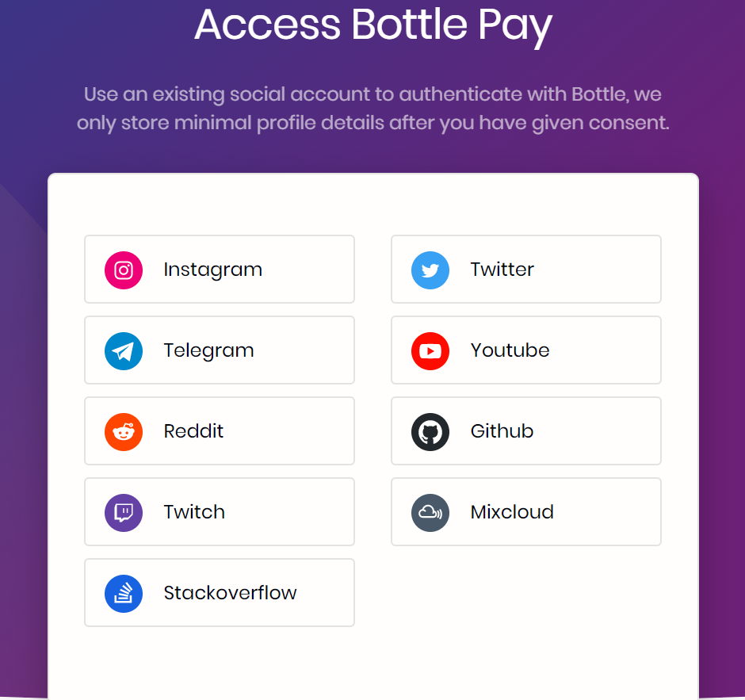
Task: Click the consent description text
Action: (x=372, y=109)
